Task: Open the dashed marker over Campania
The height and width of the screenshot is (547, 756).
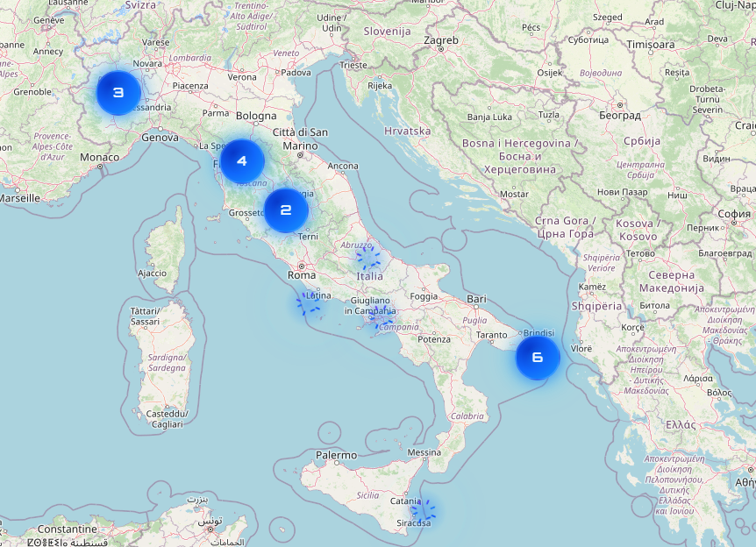Action: 382,319
